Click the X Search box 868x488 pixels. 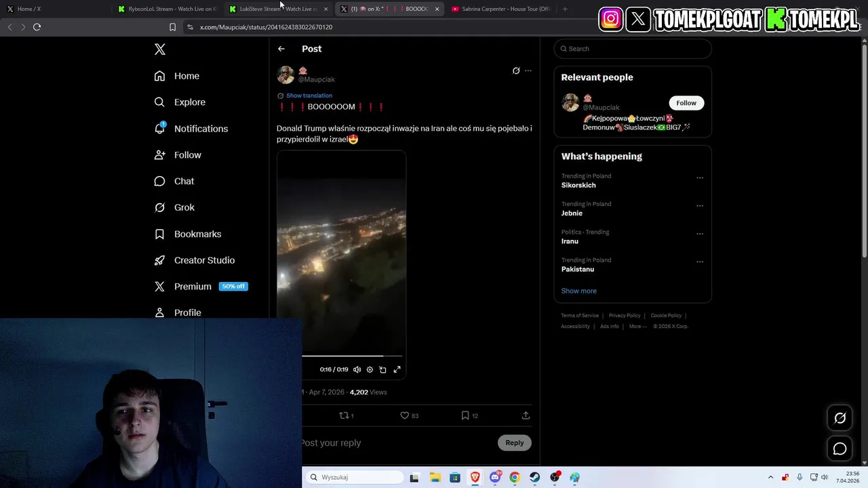coord(633,49)
